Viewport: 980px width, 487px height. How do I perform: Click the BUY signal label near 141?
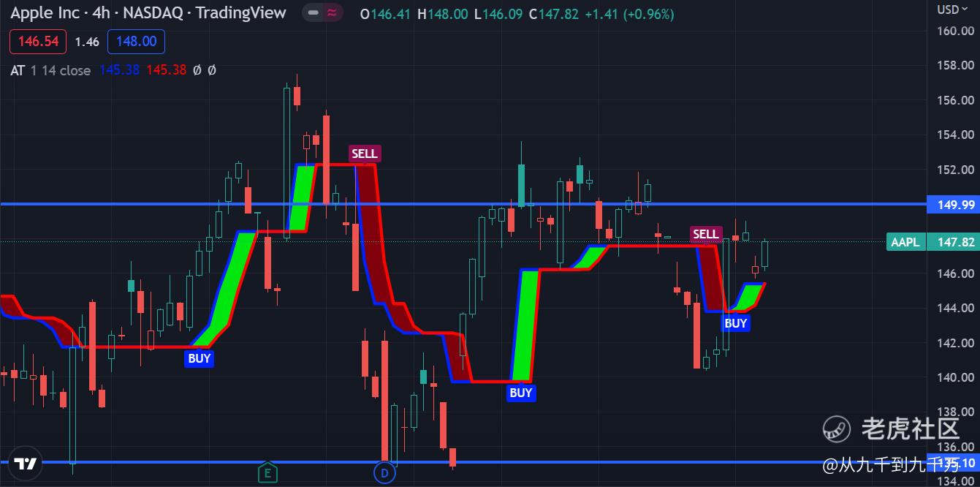point(200,358)
